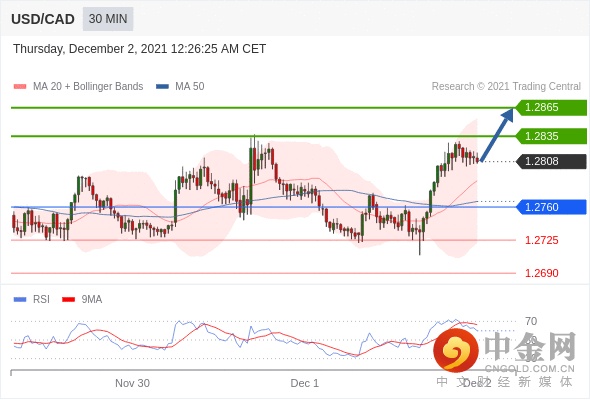
Task: Click the 1.2808 current price tag
Action: pyautogui.click(x=551, y=161)
